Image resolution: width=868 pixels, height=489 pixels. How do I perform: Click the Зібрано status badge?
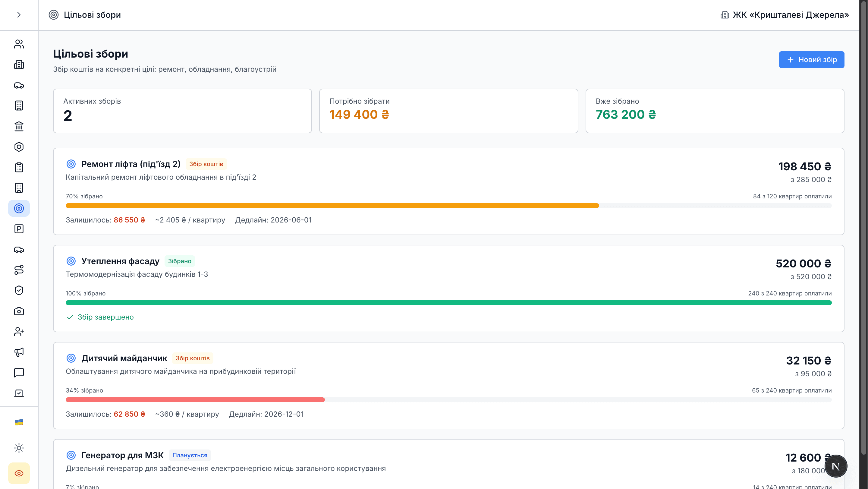[180, 261]
